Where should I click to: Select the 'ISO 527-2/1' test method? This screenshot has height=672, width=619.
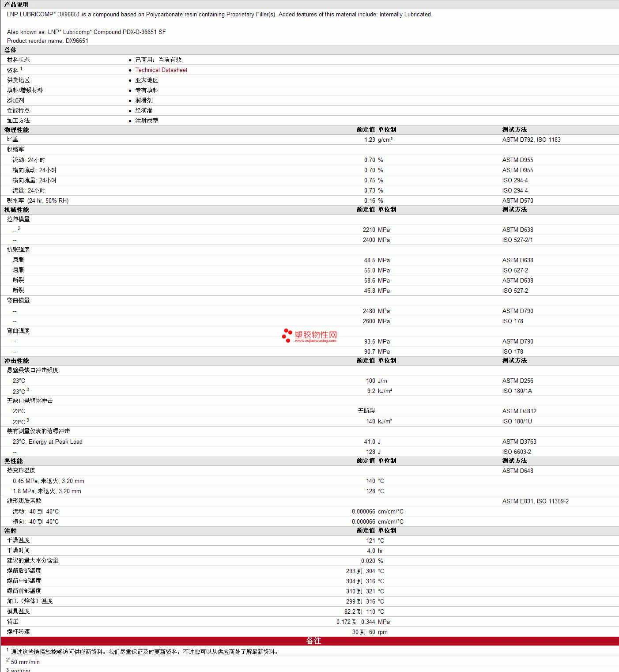point(517,240)
